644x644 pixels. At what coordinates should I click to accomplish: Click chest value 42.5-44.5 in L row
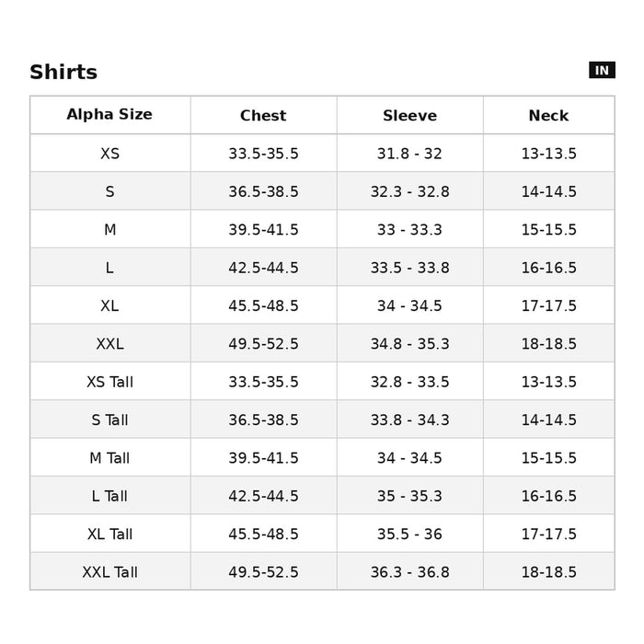(264, 268)
